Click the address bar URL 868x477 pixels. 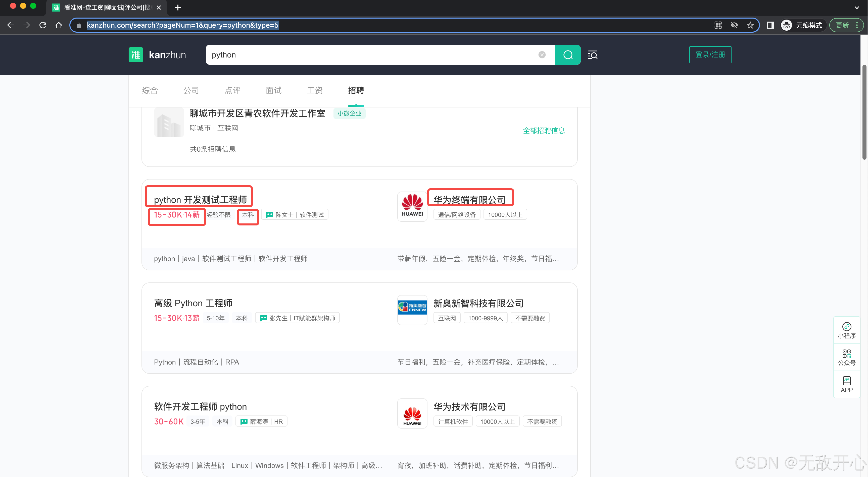(x=183, y=25)
